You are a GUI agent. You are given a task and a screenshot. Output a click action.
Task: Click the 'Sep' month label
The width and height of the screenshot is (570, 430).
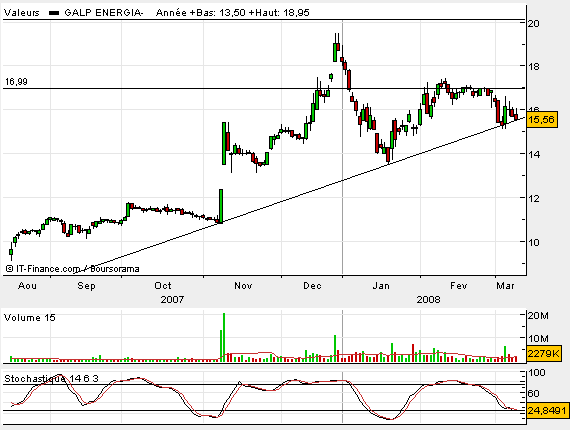[x=86, y=286]
